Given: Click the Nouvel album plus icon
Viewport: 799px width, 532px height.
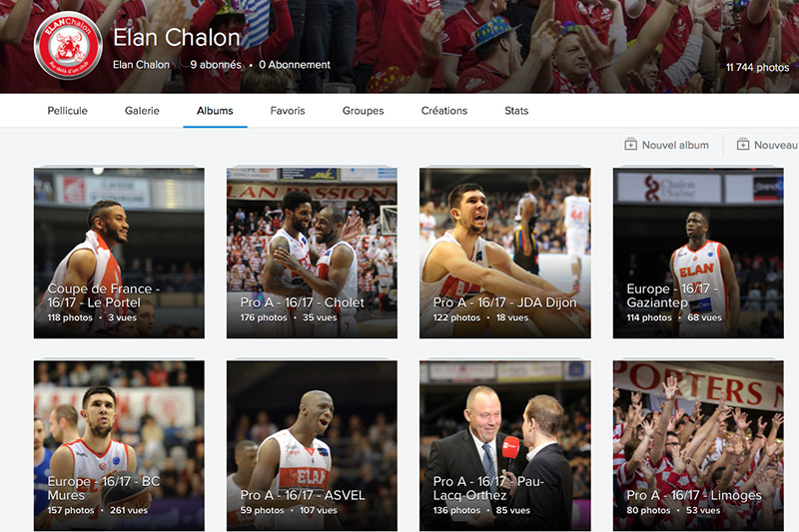Looking at the screenshot, I should [x=630, y=145].
